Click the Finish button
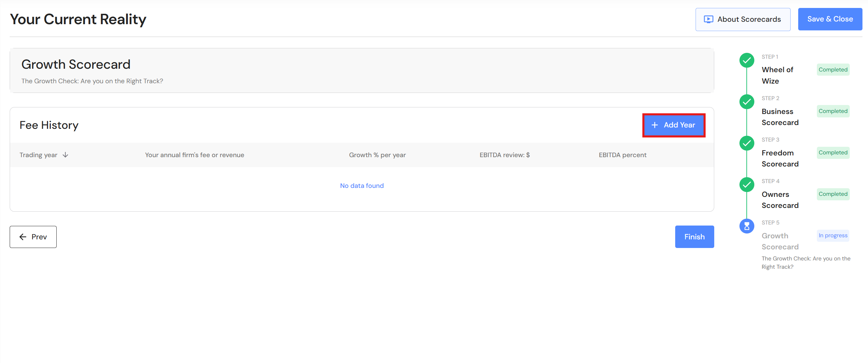 (694, 237)
